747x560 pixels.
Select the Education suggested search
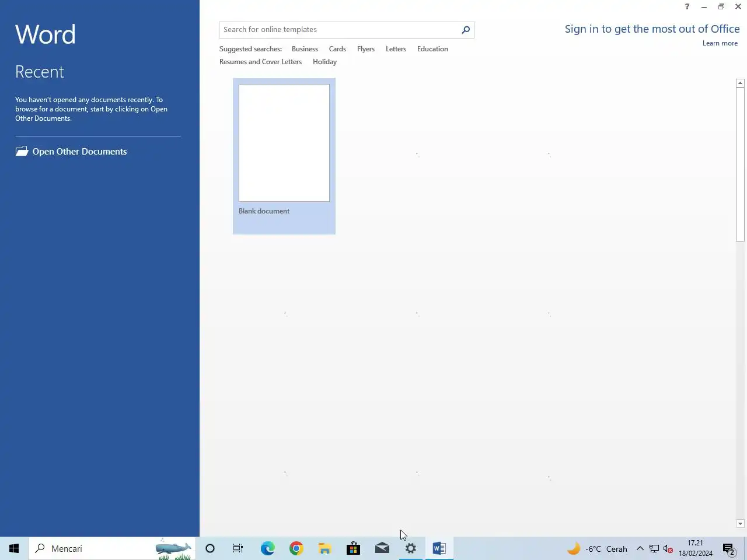[432, 49]
